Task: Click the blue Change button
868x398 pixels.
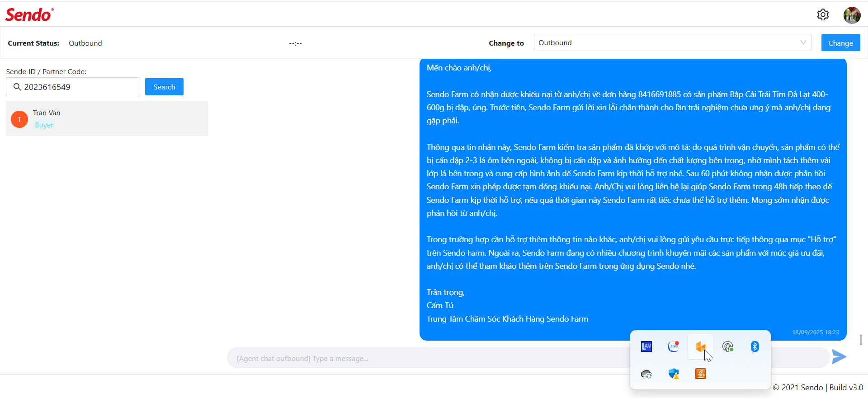Action: (x=840, y=43)
